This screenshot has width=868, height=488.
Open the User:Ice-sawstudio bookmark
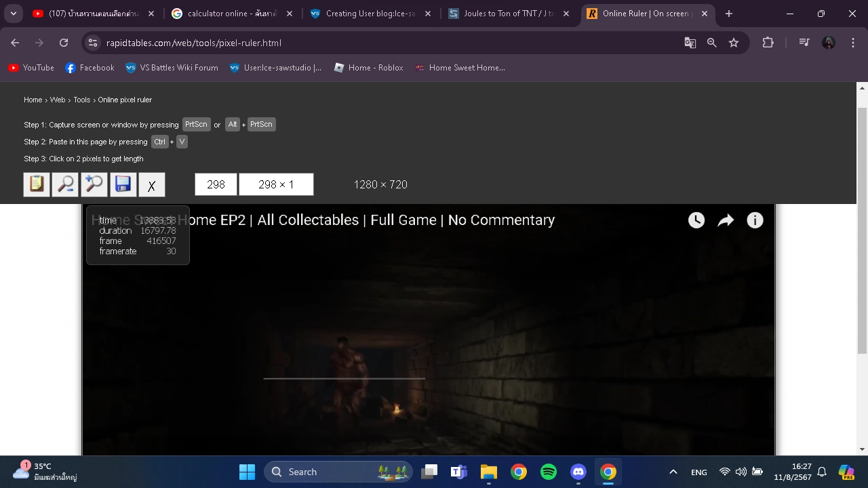[275, 68]
